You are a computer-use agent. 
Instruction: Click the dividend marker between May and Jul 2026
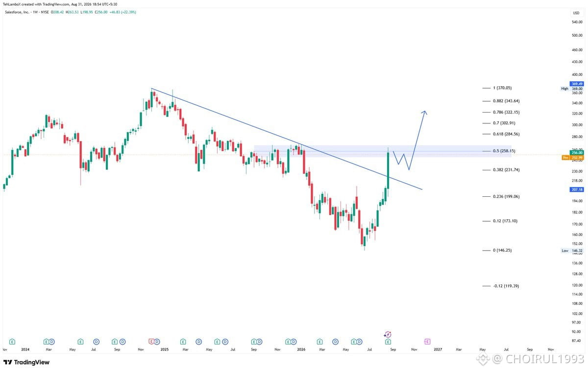coord(359,342)
